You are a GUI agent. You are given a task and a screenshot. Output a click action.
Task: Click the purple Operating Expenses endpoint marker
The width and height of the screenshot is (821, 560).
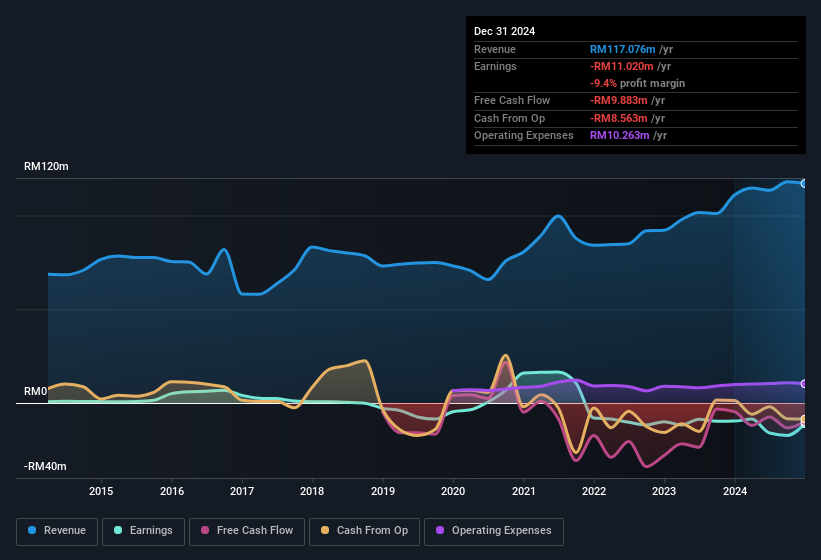[x=804, y=384]
